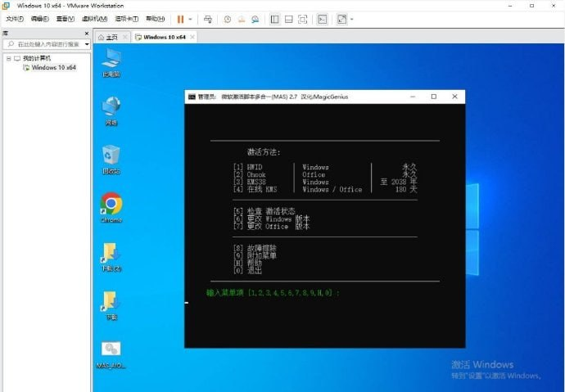Maximize the MAS console window

pyautogui.click(x=434, y=97)
